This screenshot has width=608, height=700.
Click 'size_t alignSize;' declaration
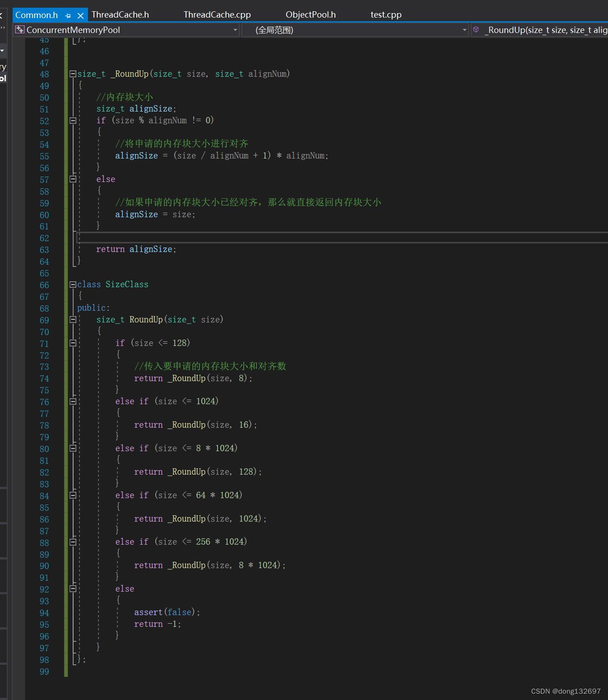pyautogui.click(x=136, y=109)
